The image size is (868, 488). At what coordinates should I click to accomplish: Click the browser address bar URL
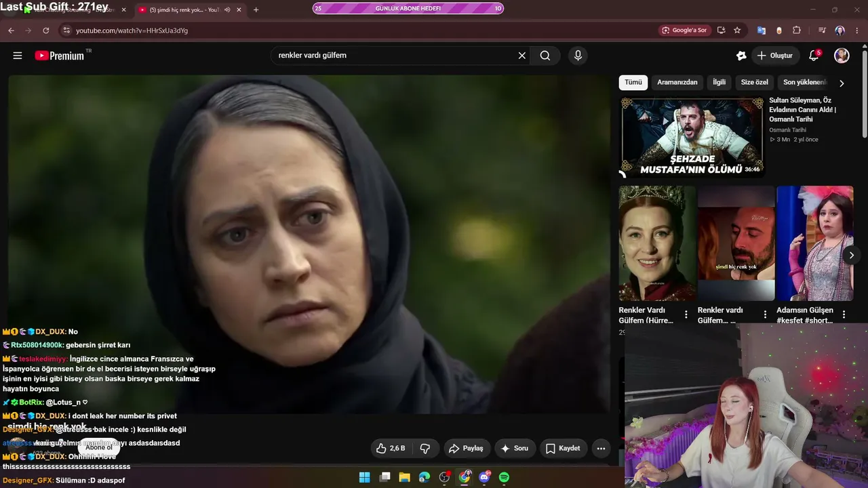(x=132, y=30)
